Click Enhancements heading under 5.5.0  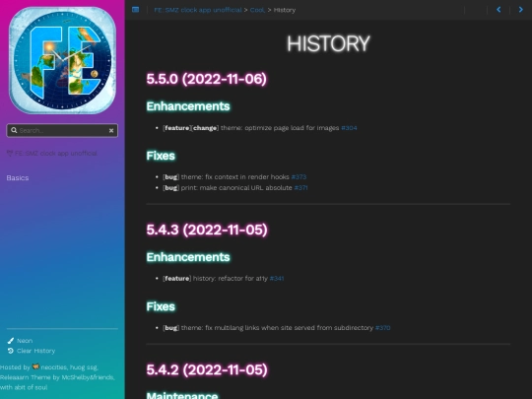(x=188, y=106)
